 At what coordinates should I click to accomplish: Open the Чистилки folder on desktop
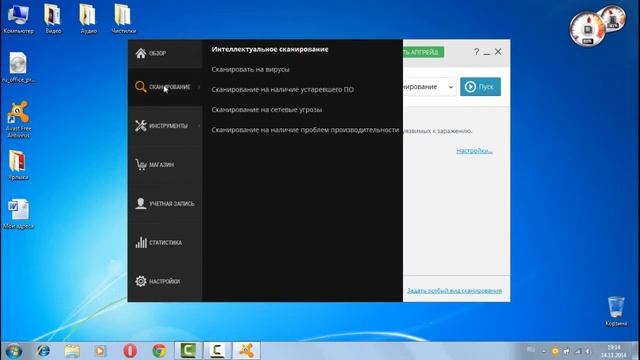[124, 18]
